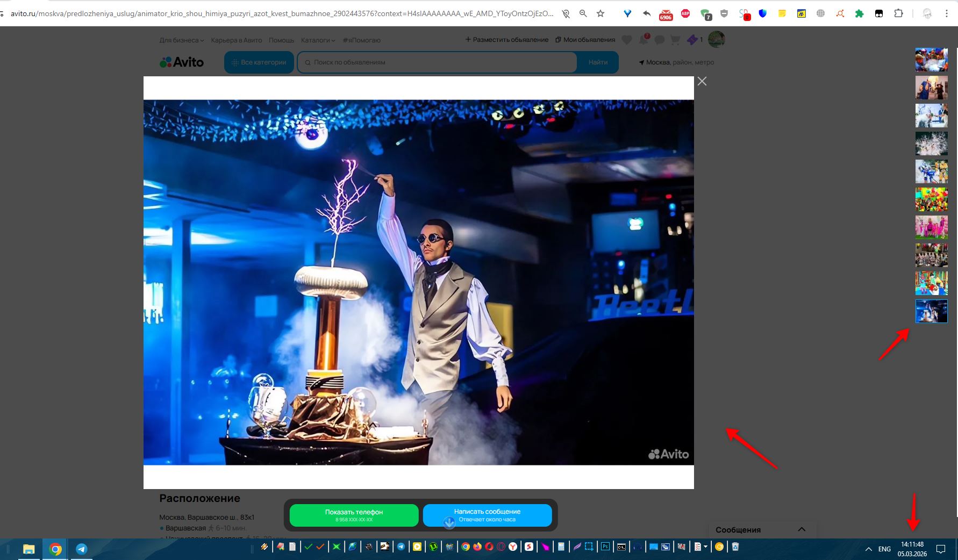Open the gray shield extension
The width and height of the screenshot is (958, 560).
click(724, 14)
